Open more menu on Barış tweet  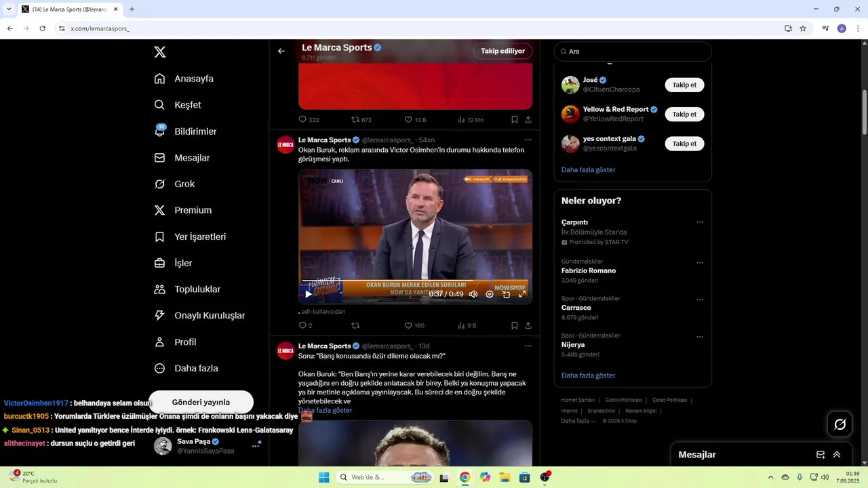click(x=528, y=346)
